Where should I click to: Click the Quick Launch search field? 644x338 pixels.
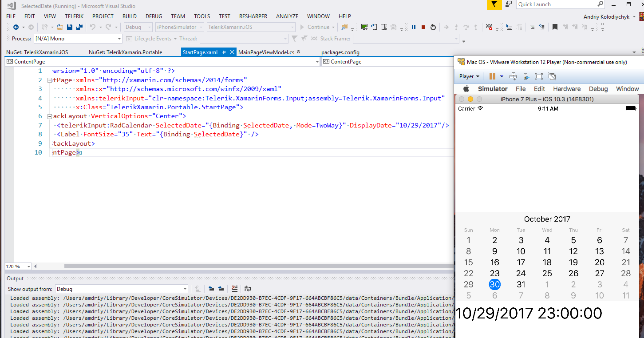(557, 4)
